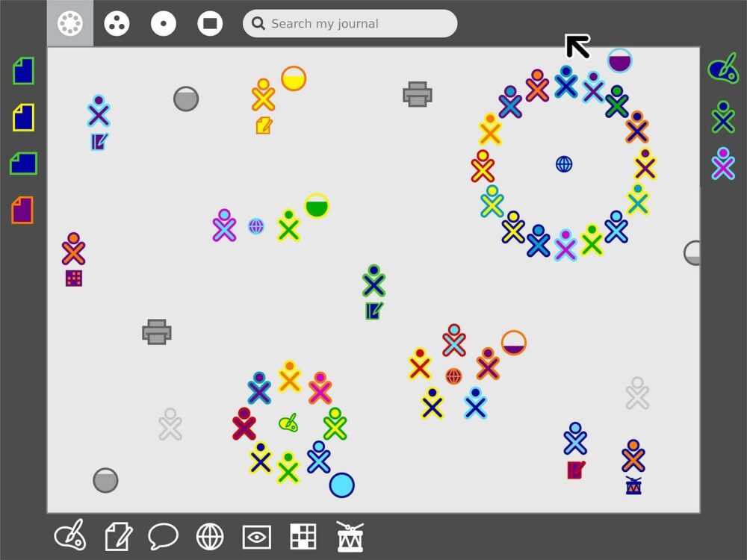Click the solid light-blue access point circle
The height and width of the screenshot is (560, 747).
coord(341,485)
